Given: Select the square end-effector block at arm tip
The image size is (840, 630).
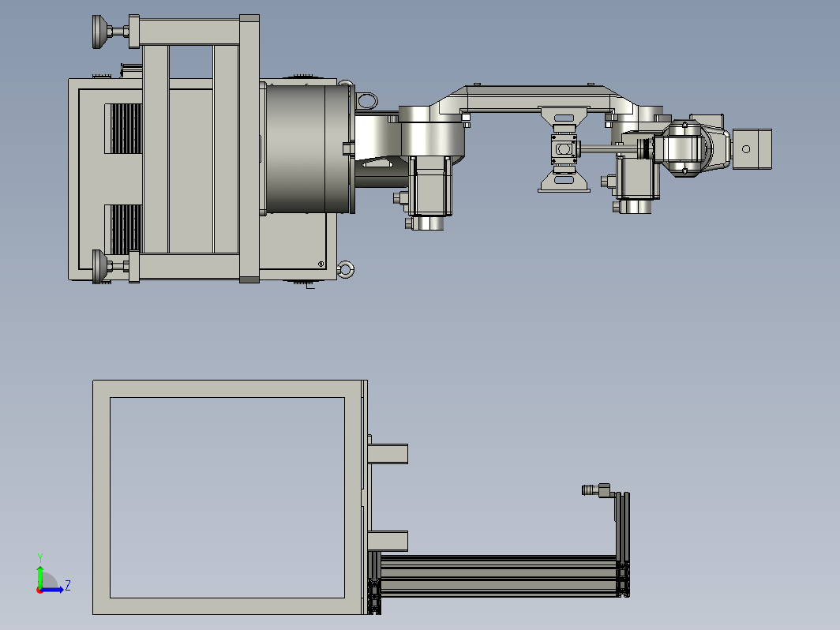Looking at the screenshot, I should coord(752,149).
